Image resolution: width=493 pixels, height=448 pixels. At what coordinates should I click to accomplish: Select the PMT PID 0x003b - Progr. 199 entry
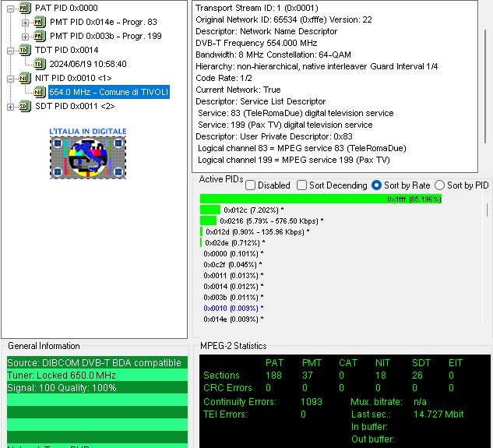point(106,36)
